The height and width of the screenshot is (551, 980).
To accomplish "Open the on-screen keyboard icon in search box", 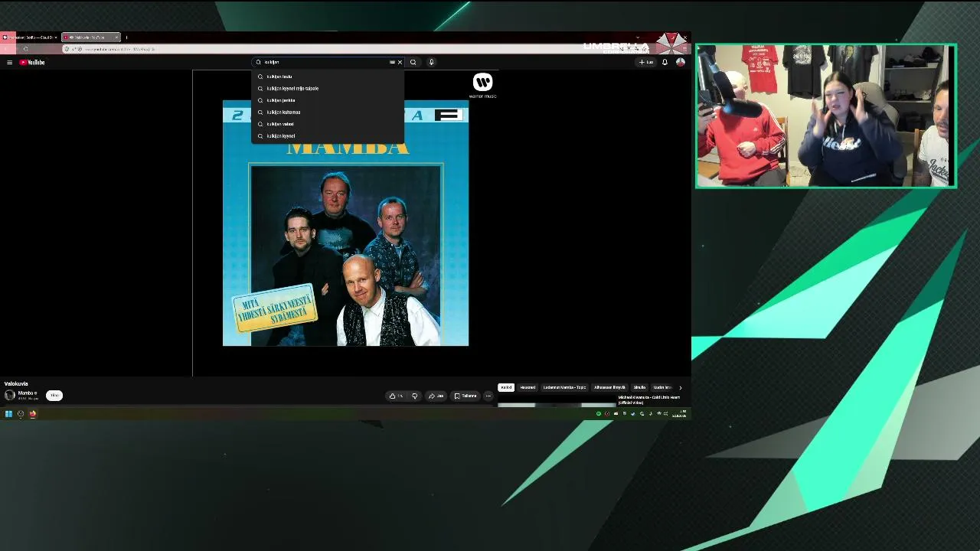I will point(392,62).
